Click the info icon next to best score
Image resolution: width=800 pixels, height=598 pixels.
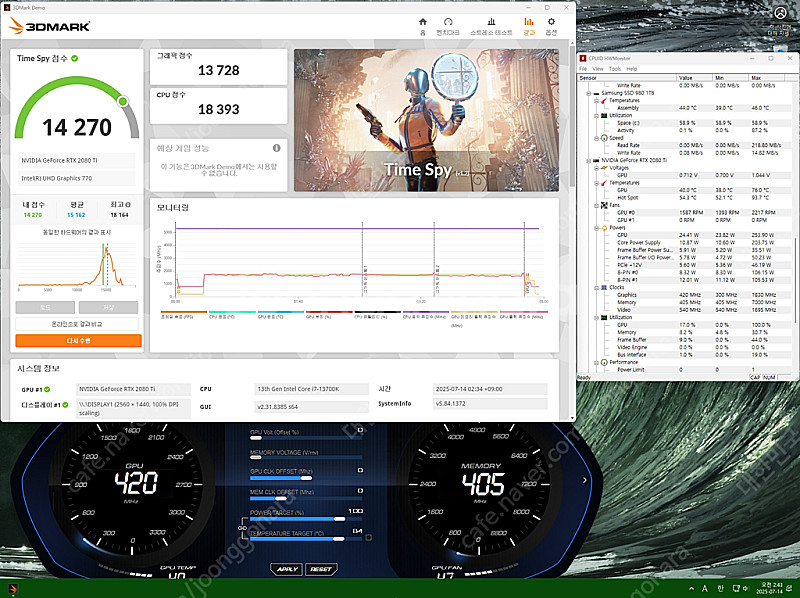pyautogui.click(x=128, y=205)
